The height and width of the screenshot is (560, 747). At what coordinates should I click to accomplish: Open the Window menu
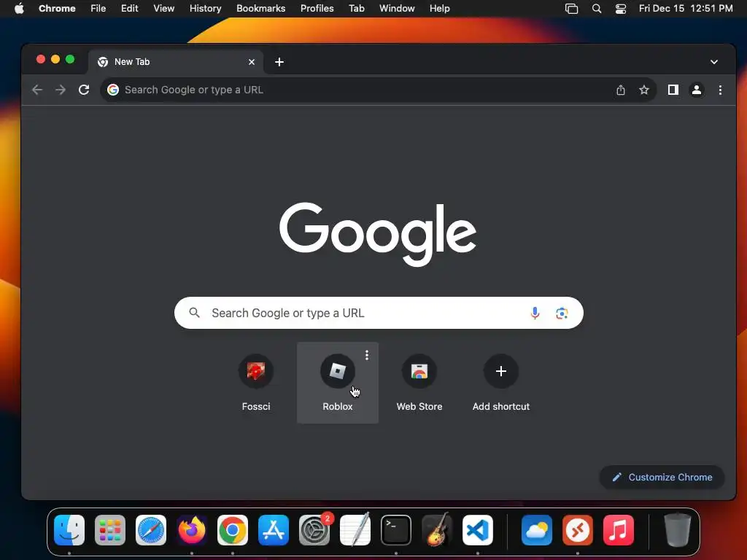tap(397, 8)
